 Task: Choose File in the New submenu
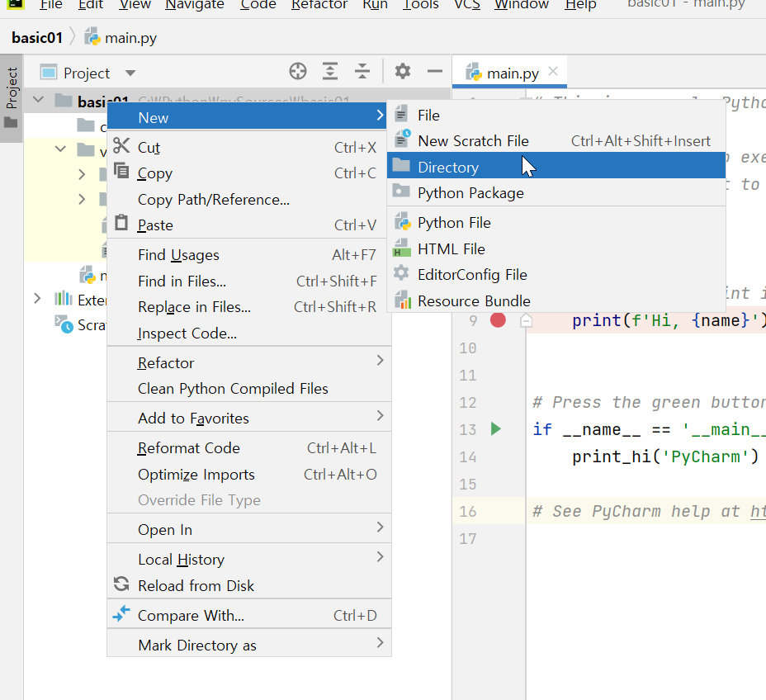556,116
